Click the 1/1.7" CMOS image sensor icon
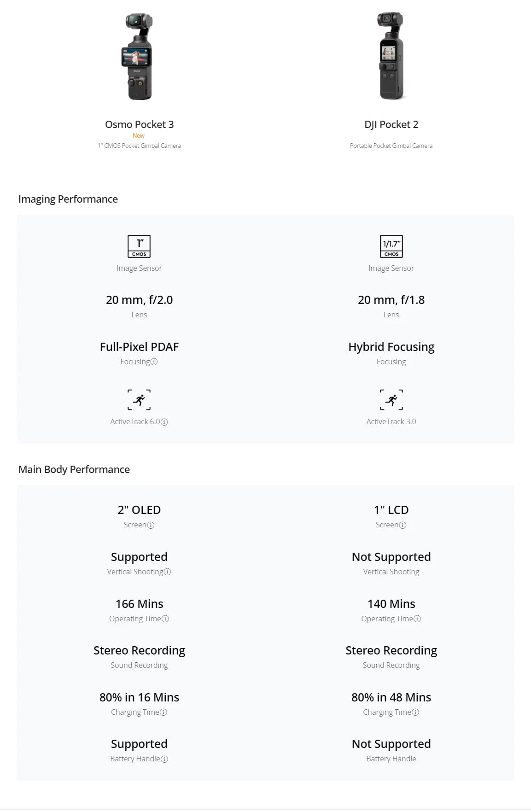The height and width of the screenshot is (812, 531). pos(391,246)
